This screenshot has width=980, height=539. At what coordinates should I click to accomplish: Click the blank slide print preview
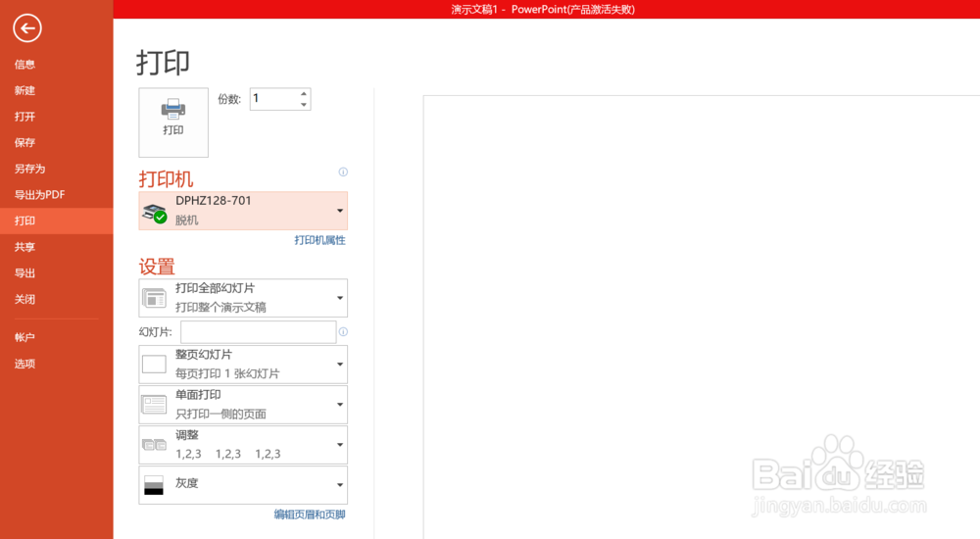pos(702,317)
